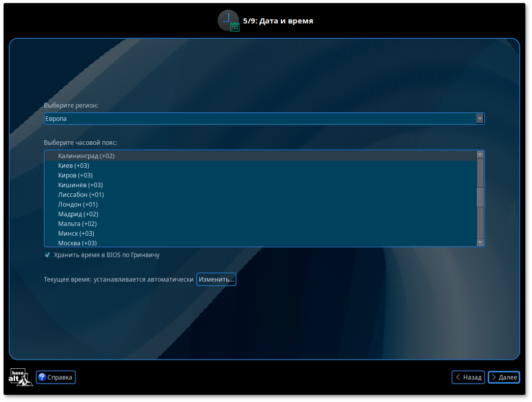Select Мадрид (+02) timezone
This screenshot has height=402, width=532.
tap(78, 214)
